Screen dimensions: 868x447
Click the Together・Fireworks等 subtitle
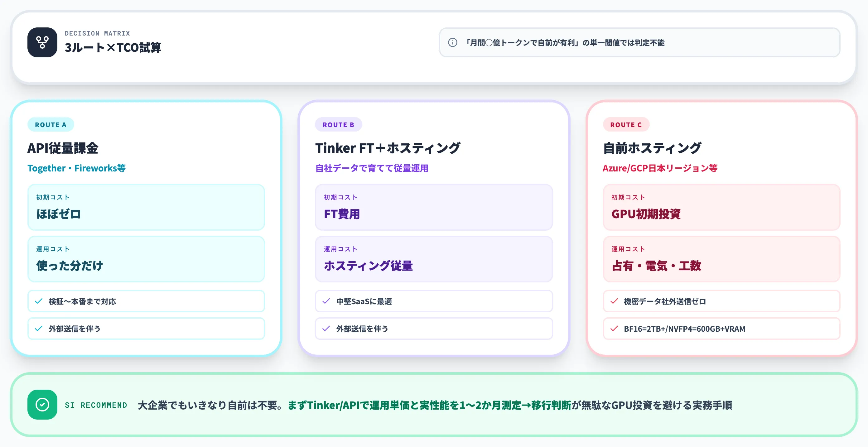(76, 168)
